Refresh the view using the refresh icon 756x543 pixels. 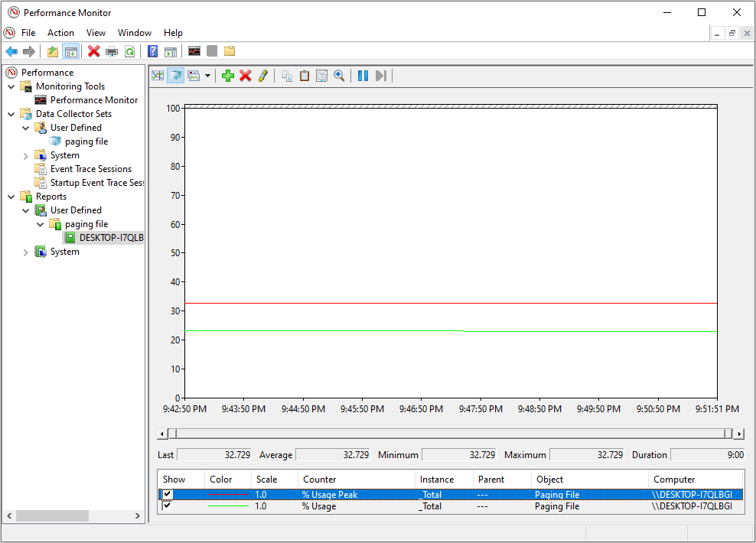pyautogui.click(x=131, y=51)
